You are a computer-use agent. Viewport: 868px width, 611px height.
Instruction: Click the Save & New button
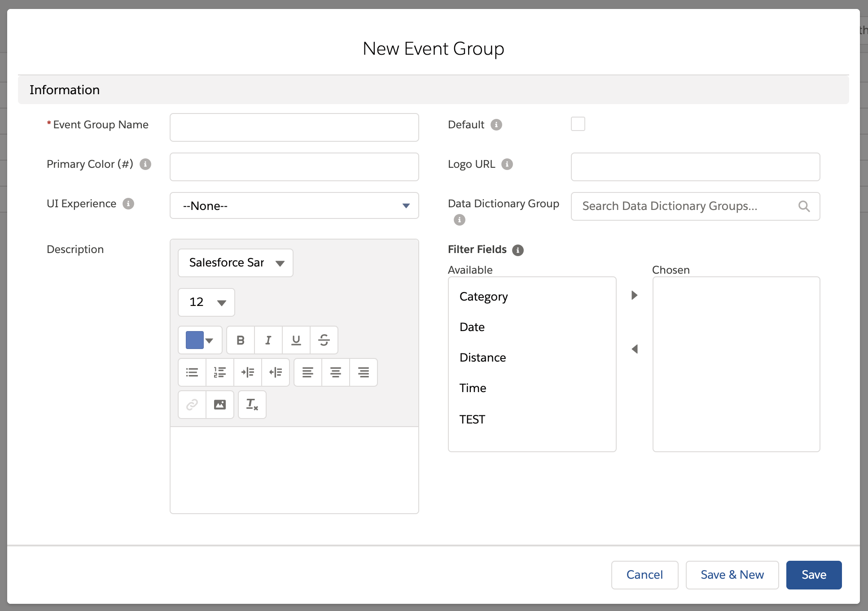coord(732,575)
